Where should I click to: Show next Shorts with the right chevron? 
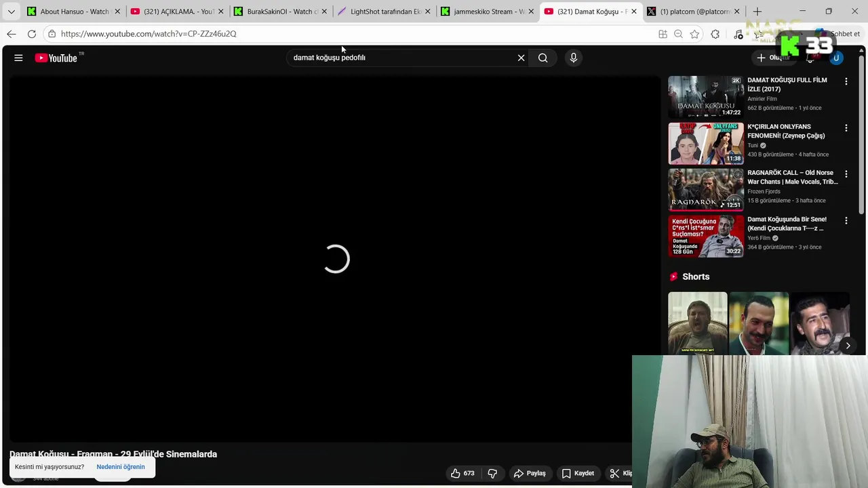pos(848,346)
